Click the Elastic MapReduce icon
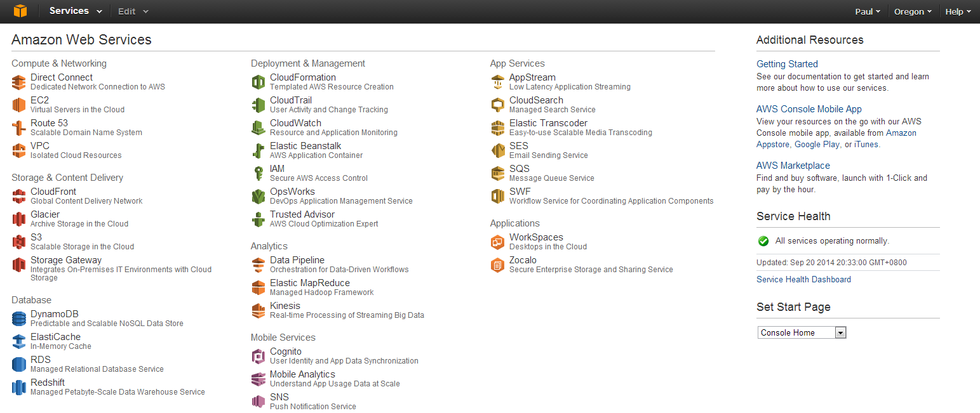 (x=258, y=288)
